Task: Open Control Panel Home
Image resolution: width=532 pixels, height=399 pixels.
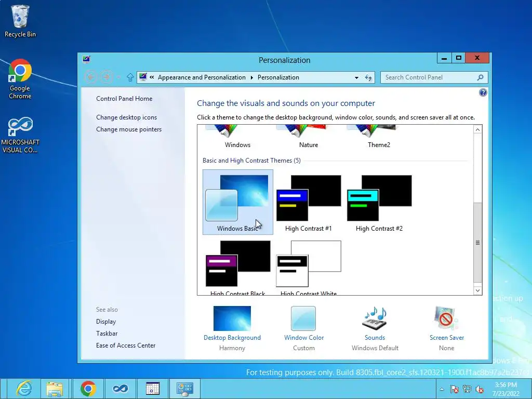Action: point(124,99)
